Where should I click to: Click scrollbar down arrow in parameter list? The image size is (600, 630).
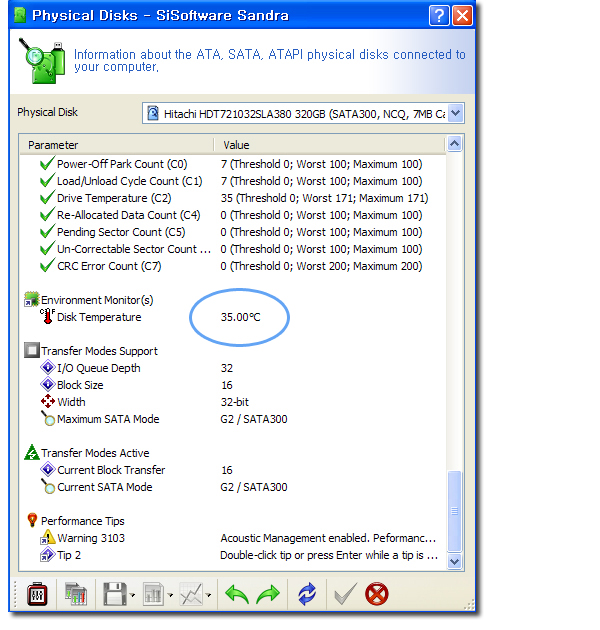click(x=455, y=561)
